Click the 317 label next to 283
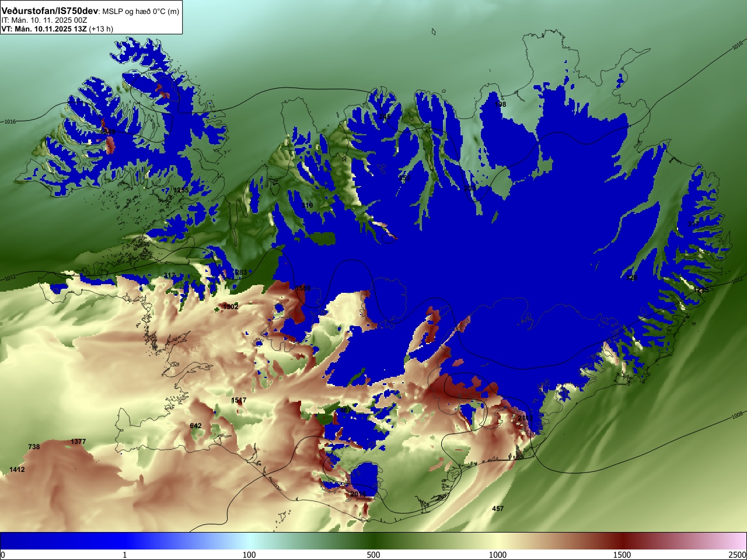Viewport: 747px width, 560px height. pyautogui.click(x=169, y=275)
